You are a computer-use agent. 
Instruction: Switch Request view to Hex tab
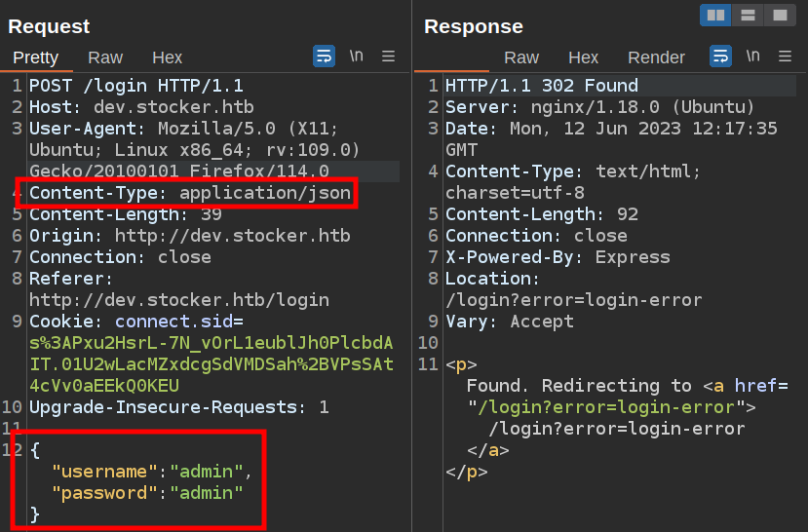[x=167, y=57]
